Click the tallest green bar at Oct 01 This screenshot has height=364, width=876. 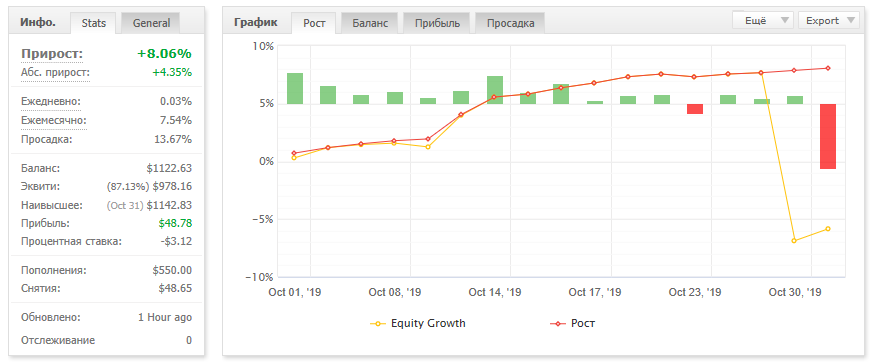[x=295, y=89]
